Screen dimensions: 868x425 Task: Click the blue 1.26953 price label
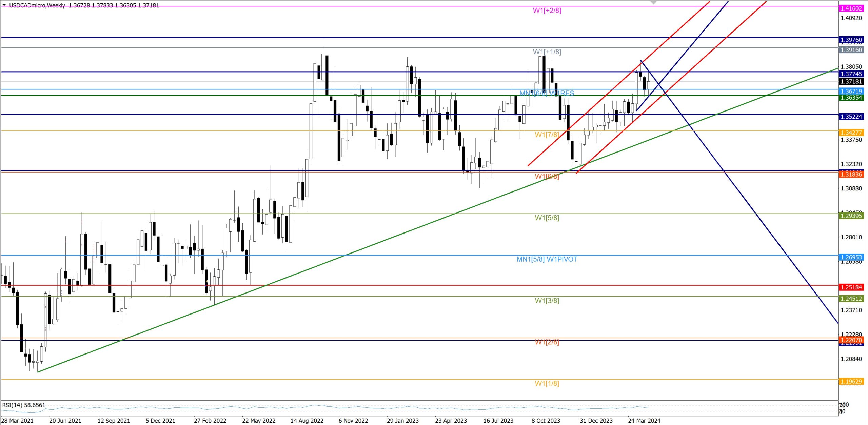point(851,257)
